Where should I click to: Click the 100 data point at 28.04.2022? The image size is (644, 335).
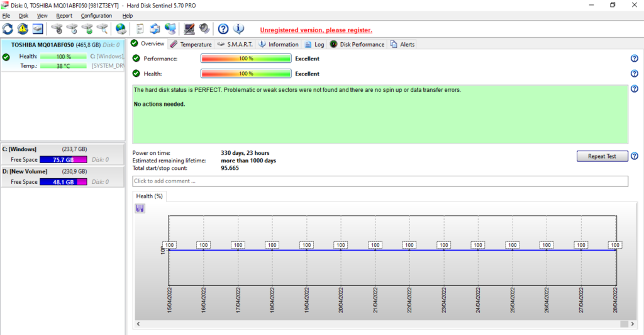click(615, 245)
